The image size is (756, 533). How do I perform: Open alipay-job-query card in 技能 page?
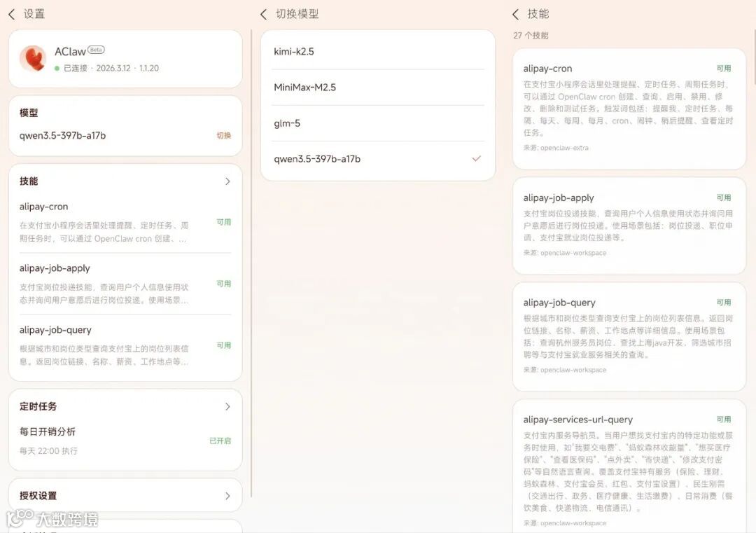629,337
